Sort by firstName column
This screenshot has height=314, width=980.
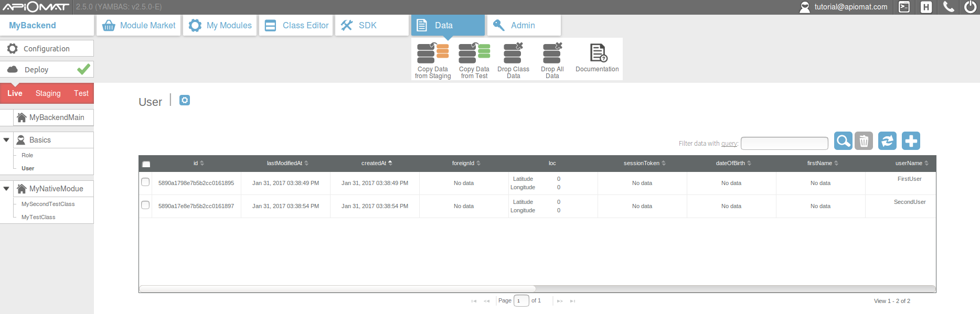(x=823, y=163)
